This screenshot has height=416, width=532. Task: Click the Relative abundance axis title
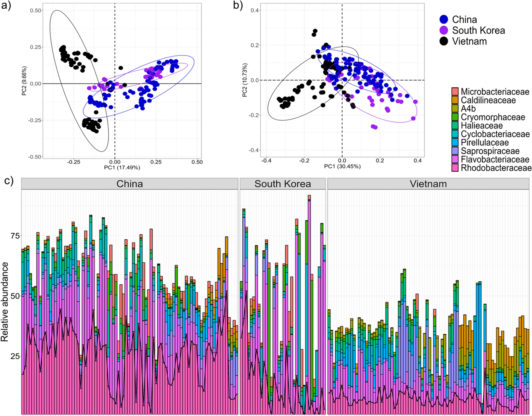tap(5, 302)
